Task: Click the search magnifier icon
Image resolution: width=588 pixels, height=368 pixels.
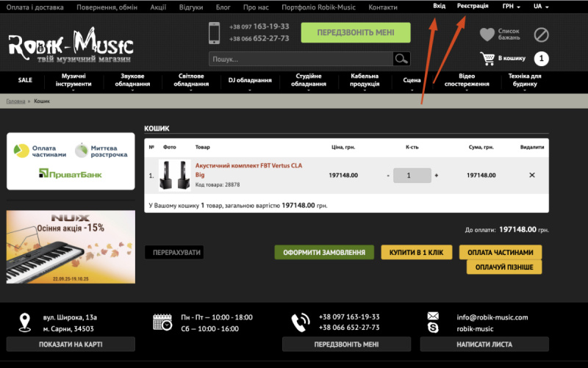Action: pos(401,59)
